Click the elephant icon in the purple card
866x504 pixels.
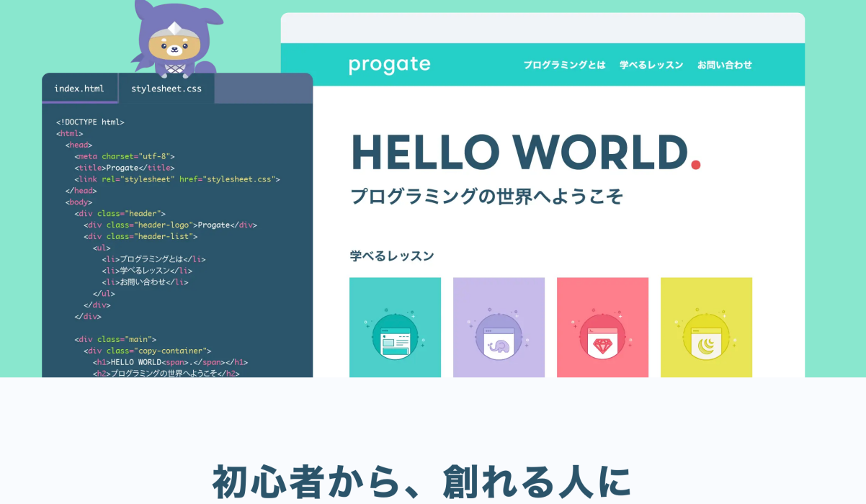[x=499, y=346]
